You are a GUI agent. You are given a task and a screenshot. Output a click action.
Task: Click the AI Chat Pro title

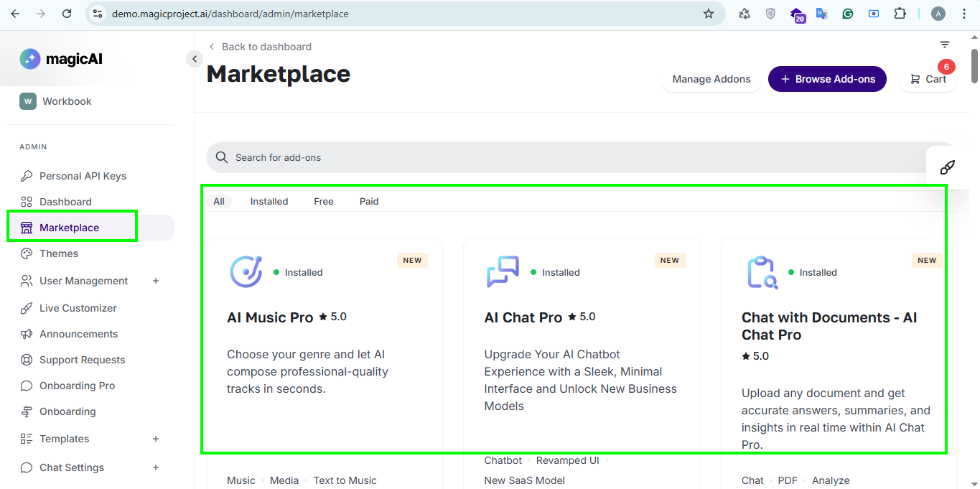tap(523, 317)
